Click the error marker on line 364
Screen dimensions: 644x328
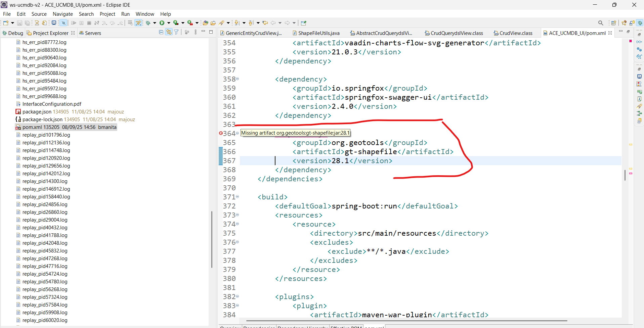coord(221,133)
